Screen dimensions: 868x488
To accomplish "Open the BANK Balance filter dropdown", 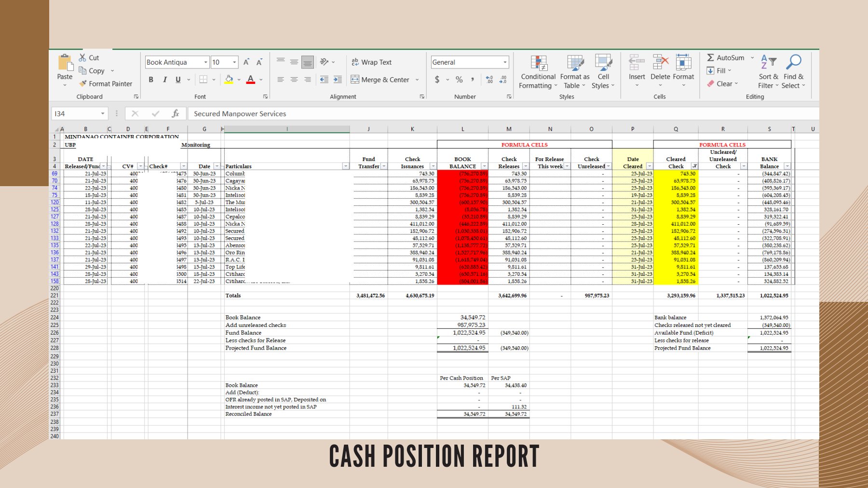I will (x=787, y=166).
